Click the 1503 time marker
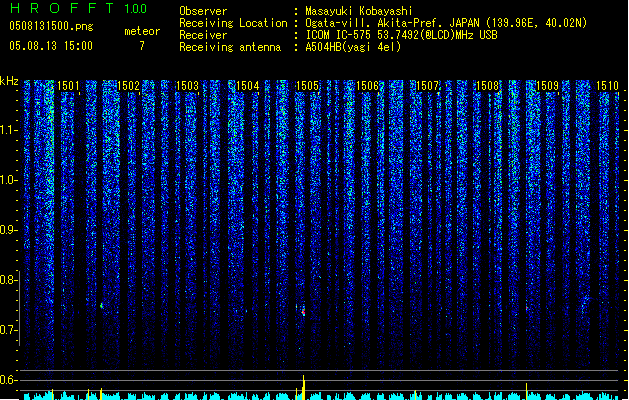The height and width of the screenshot is (400, 629). click(x=188, y=86)
